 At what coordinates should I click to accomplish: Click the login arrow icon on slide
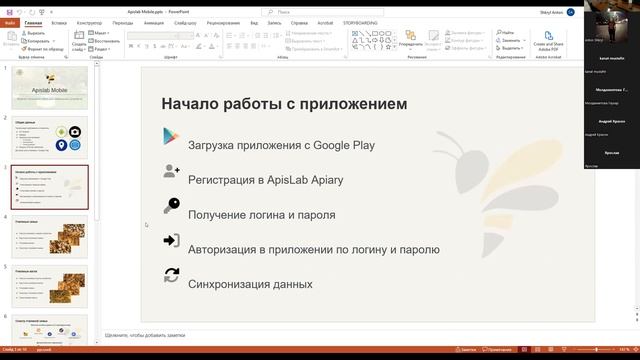pos(171,240)
